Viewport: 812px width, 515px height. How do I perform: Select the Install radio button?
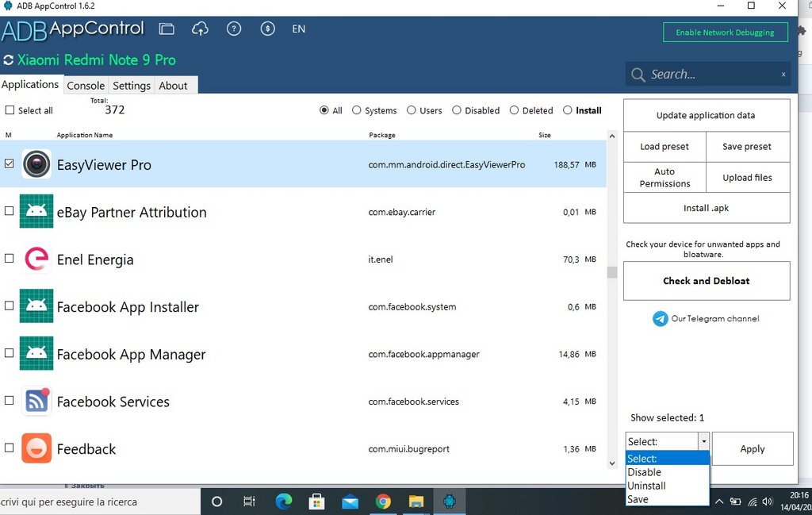568,110
